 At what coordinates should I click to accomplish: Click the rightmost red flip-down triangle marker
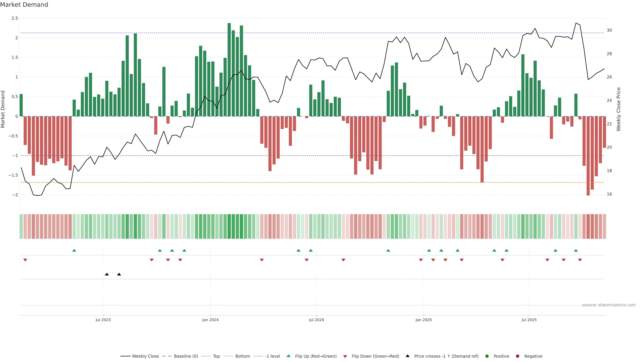[x=580, y=260]
